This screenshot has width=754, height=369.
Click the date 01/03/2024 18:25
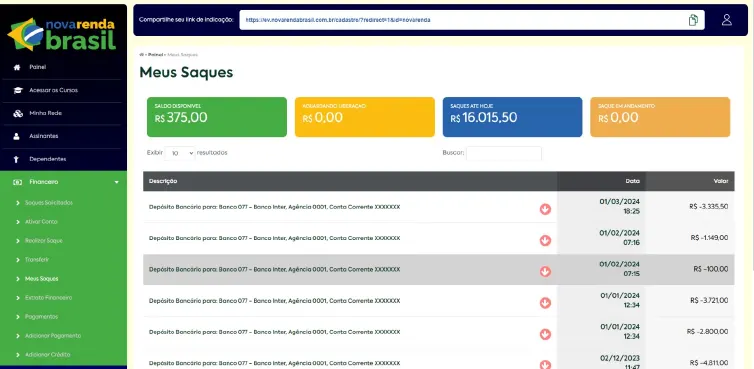(619, 206)
